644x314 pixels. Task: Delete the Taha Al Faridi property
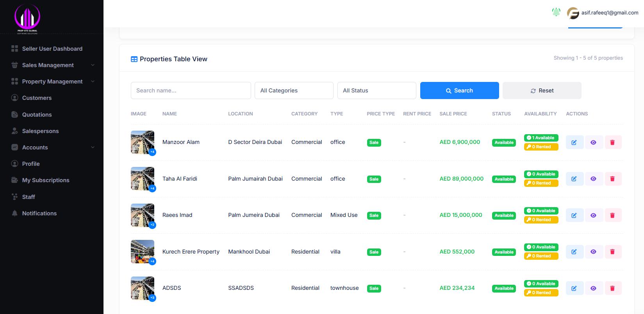612,179
